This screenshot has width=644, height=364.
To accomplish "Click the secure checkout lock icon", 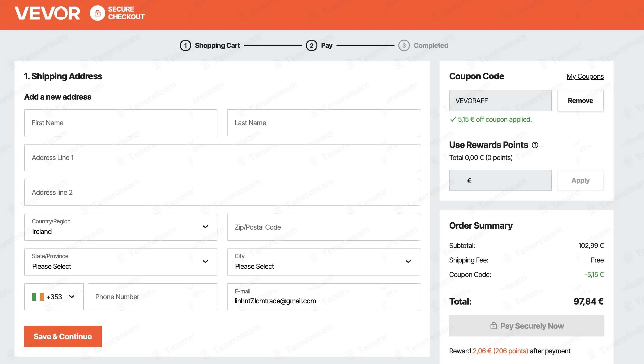I will click(x=98, y=13).
